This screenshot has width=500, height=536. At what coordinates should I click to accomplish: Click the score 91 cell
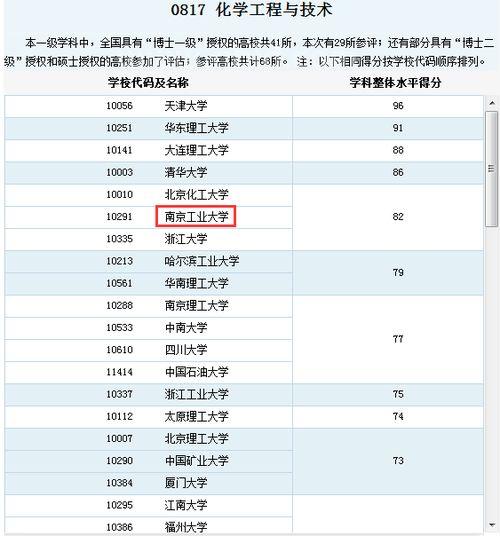click(x=388, y=128)
